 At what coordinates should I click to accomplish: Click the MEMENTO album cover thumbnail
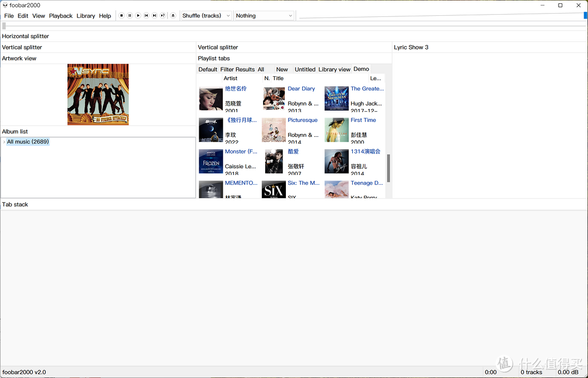click(211, 190)
